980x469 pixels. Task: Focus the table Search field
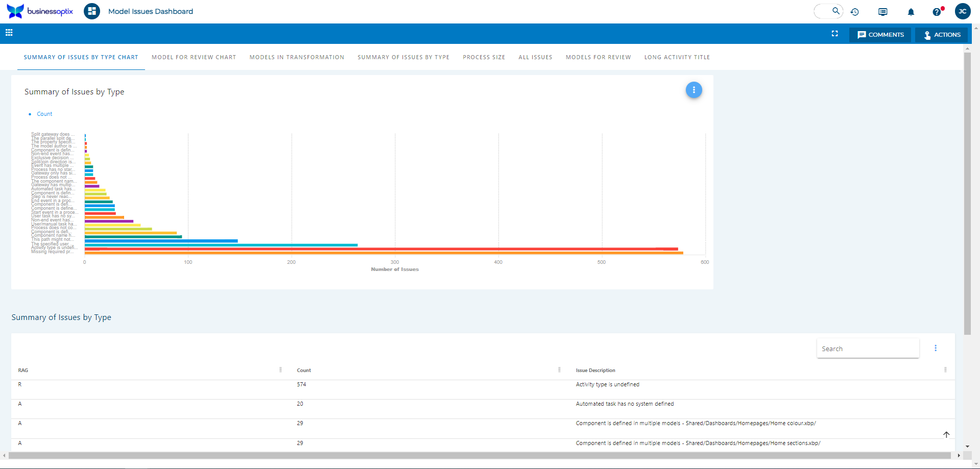point(867,349)
